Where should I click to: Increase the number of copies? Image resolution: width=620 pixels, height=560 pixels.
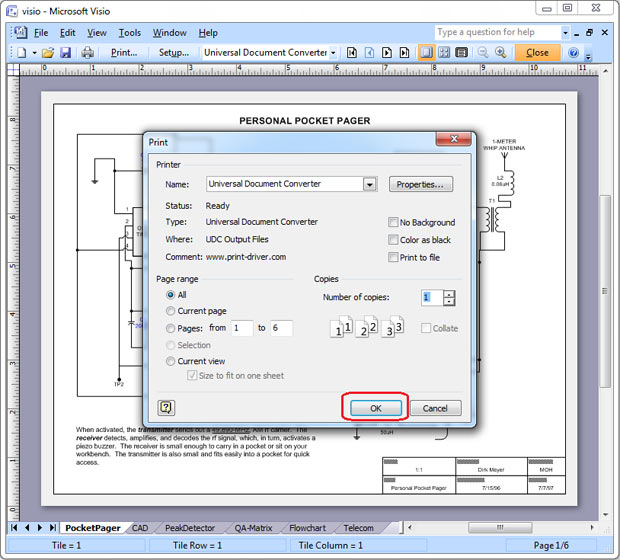(449, 293)
